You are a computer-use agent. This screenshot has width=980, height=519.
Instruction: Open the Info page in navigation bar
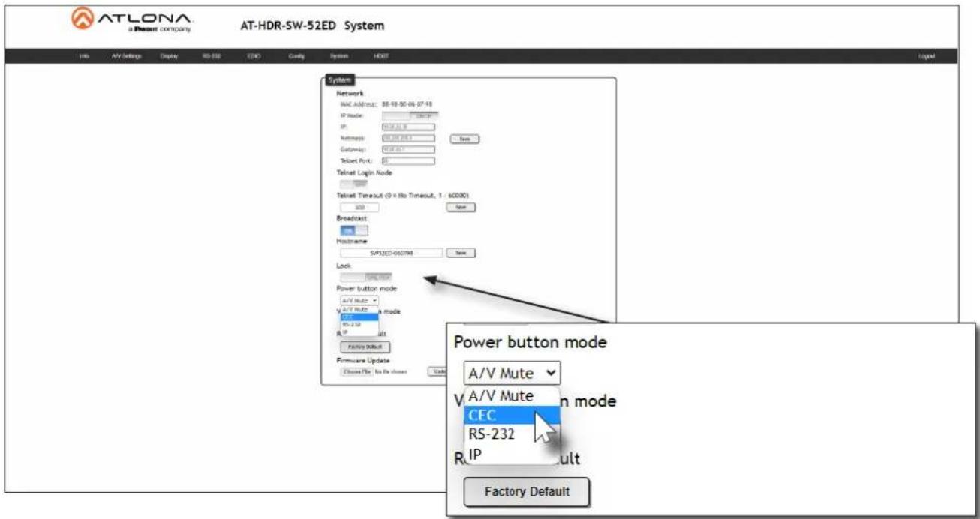tap(84, 56)
